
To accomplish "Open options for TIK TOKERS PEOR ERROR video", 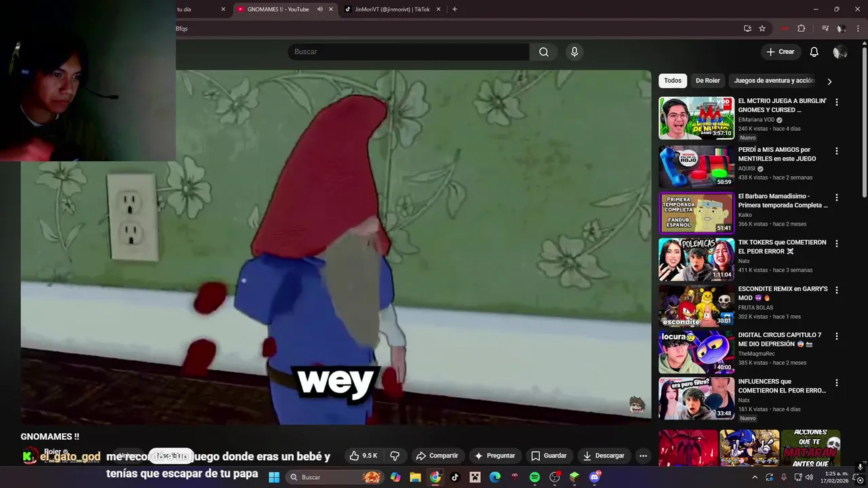I will coord(836,243).
